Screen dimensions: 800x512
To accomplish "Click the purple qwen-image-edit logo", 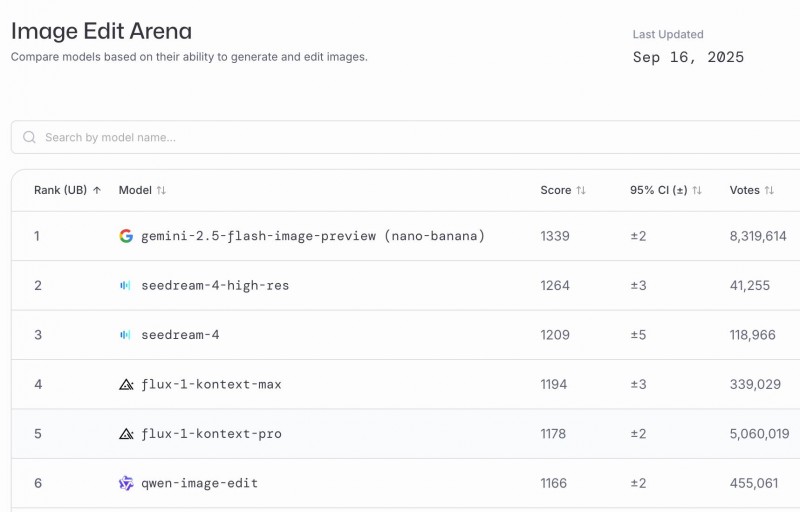I will (x=126, y=483).
